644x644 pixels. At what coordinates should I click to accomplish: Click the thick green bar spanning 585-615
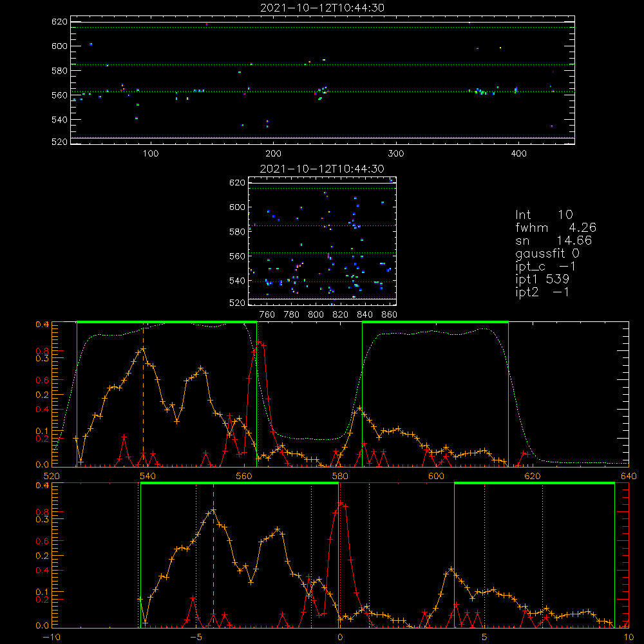click(435, 323)
